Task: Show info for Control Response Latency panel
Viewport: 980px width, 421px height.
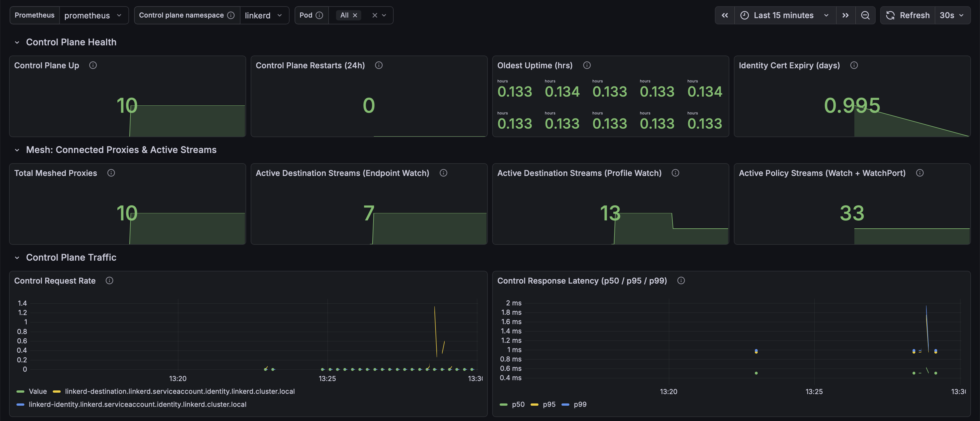Action: [x=681, y=280]
